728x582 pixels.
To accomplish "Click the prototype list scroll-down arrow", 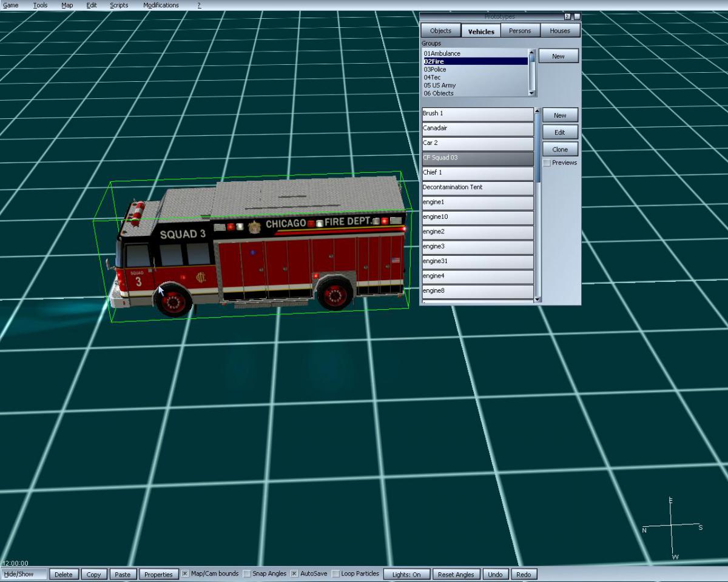I will tap(537, 299).
